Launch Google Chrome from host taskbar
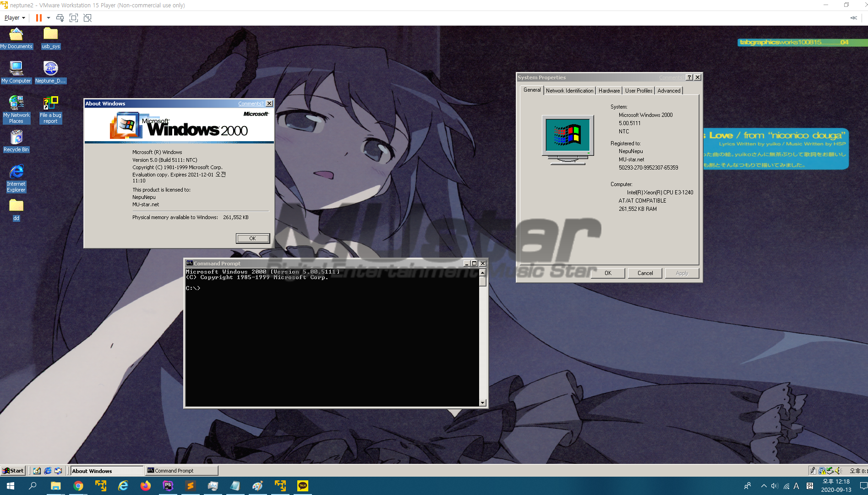The image size is (868, 495). tap(78, 486)
